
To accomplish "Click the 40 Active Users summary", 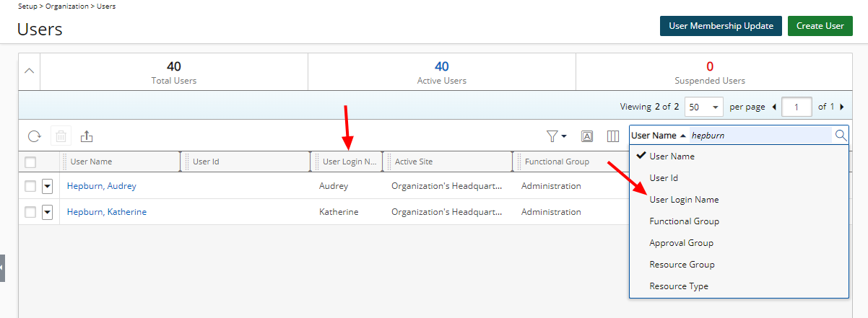I will (x=442, y=72).
